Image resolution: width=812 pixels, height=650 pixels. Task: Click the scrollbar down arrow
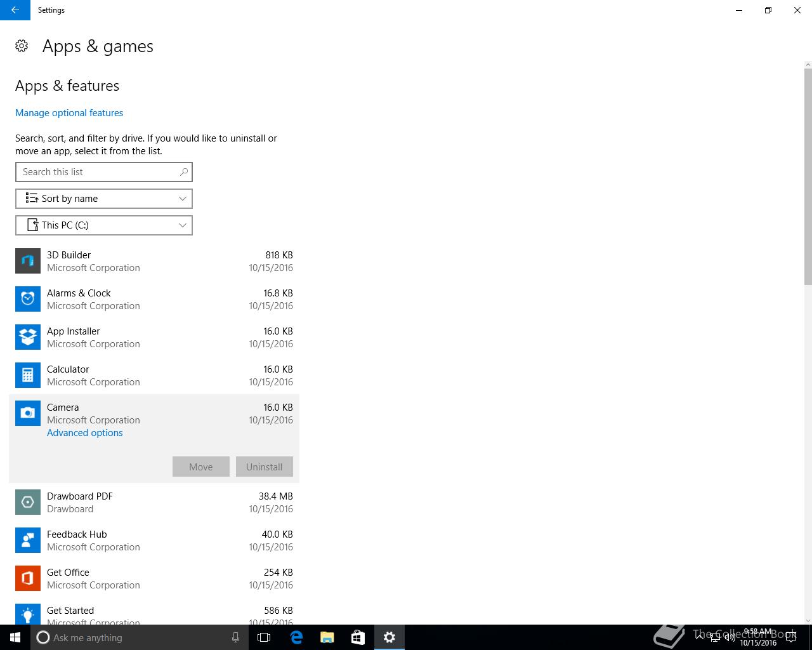pos(808,620)
